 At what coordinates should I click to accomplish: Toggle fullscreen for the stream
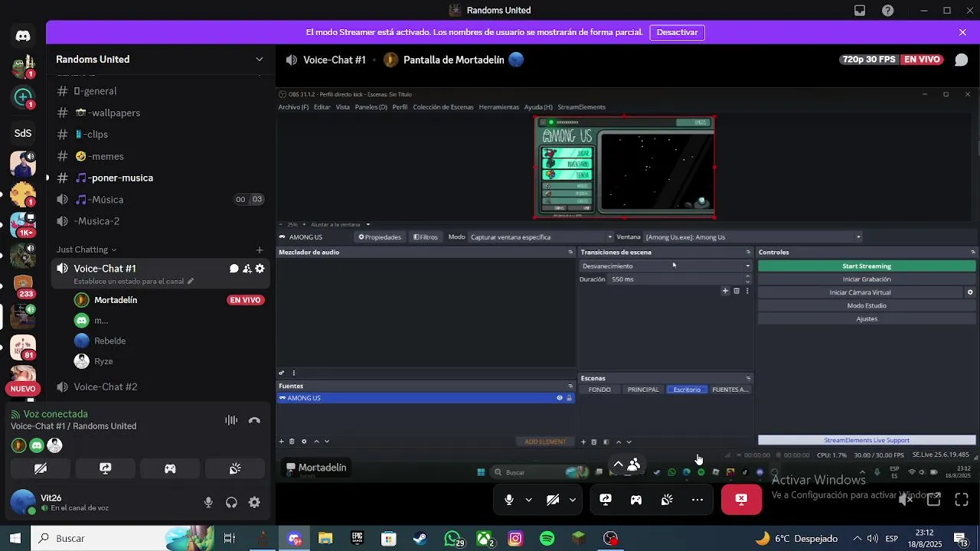(962, 500)
